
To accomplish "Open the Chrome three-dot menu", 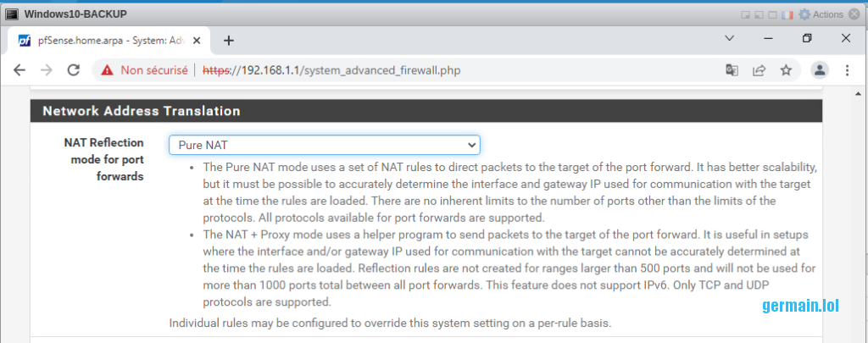I will point(847,70).
